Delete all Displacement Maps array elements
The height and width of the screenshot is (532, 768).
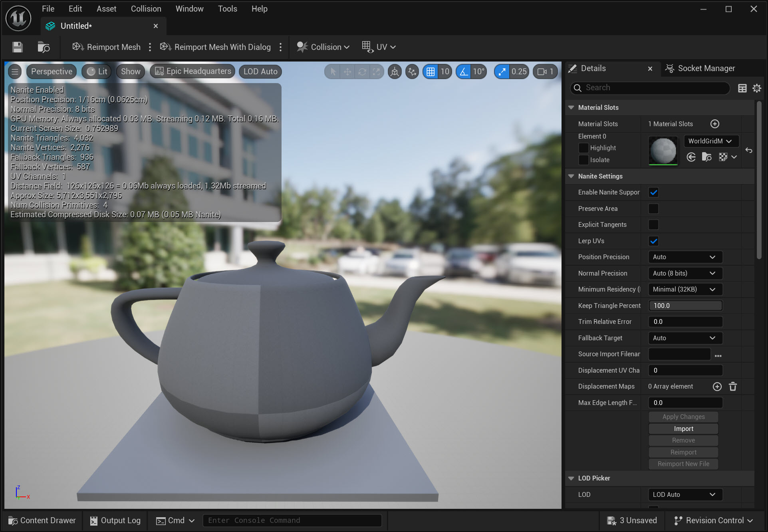[732, 386]
